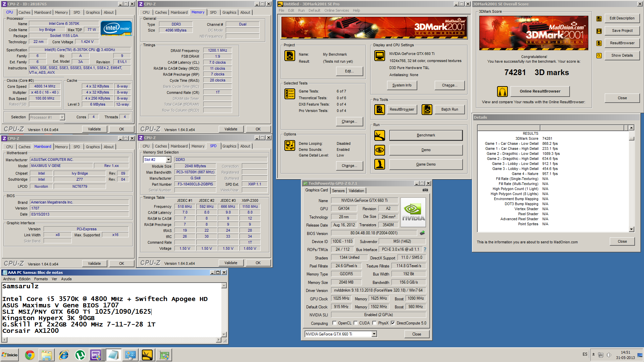Open the CPU-Z taskbar icon

(x=96, y=355)
